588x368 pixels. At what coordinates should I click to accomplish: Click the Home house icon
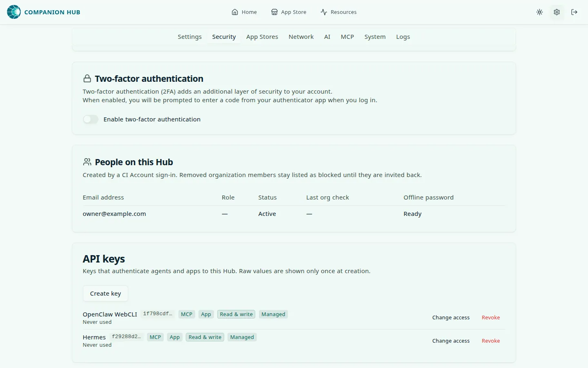click(235, 12)
